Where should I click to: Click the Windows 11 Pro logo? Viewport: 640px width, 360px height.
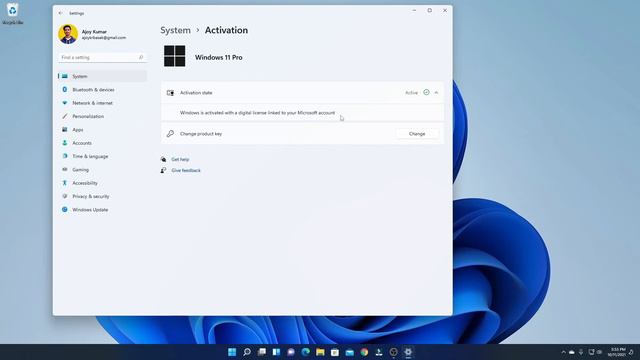point(174,56)
